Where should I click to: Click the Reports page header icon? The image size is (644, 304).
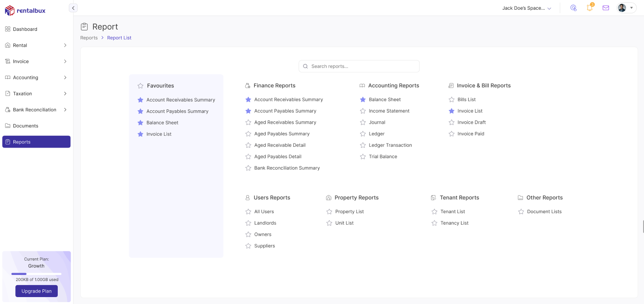85,26
